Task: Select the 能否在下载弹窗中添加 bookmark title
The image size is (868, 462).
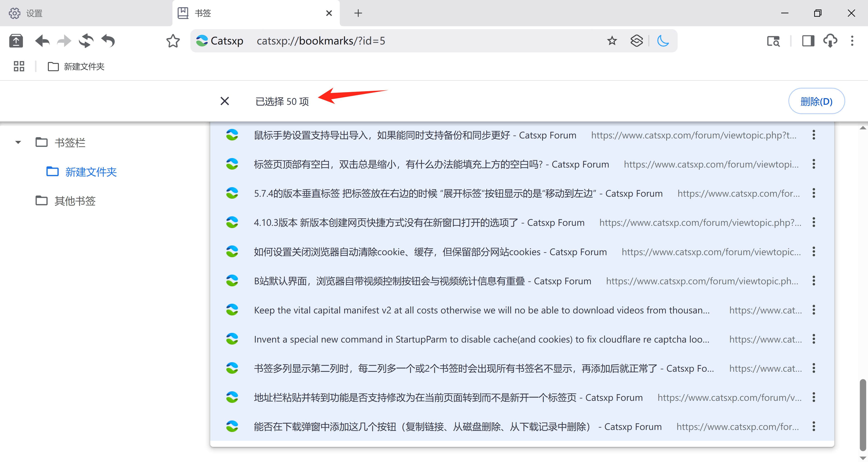Action: (x=458, y=427)
